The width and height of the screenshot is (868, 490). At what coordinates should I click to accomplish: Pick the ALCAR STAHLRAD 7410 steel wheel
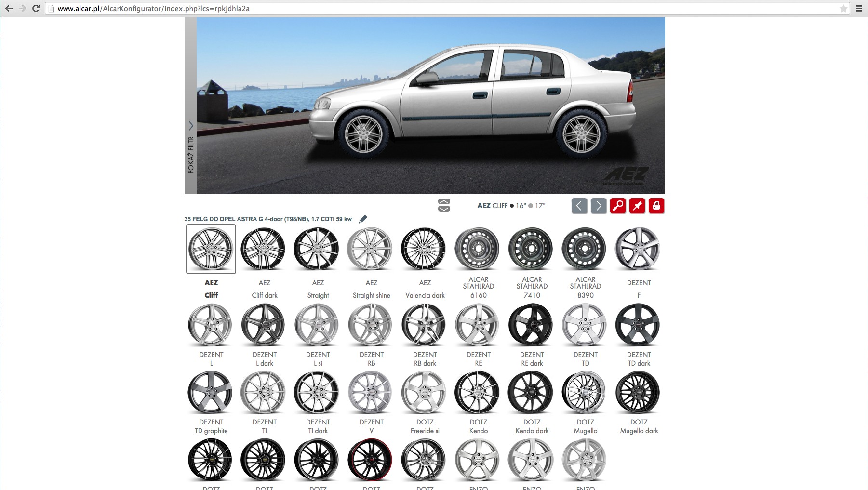click(x=532, y=249)
